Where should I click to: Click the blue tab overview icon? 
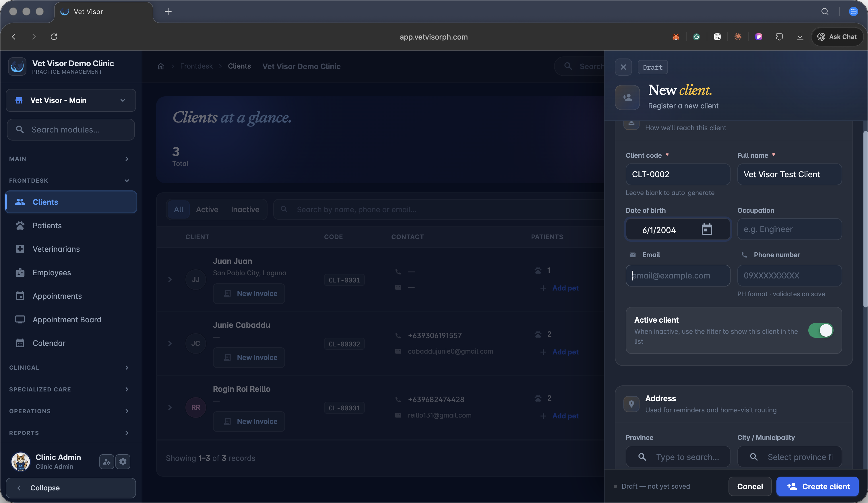click(854, 12)
